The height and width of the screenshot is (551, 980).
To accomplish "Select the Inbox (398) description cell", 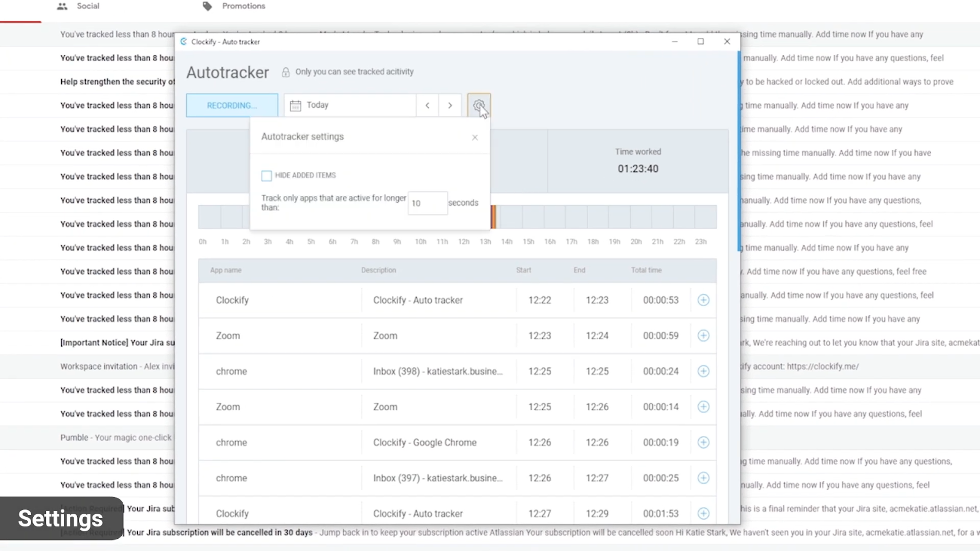I will pos(438,371).
